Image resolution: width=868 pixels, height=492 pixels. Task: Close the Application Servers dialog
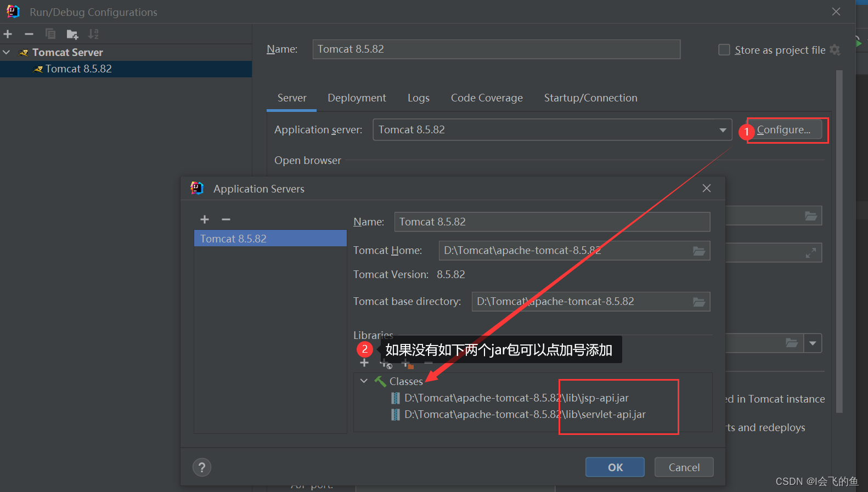coord(707,188)
